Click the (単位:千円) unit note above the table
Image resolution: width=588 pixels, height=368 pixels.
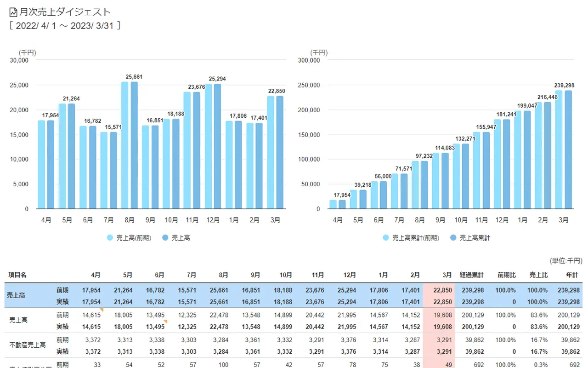tap(565, 260)
